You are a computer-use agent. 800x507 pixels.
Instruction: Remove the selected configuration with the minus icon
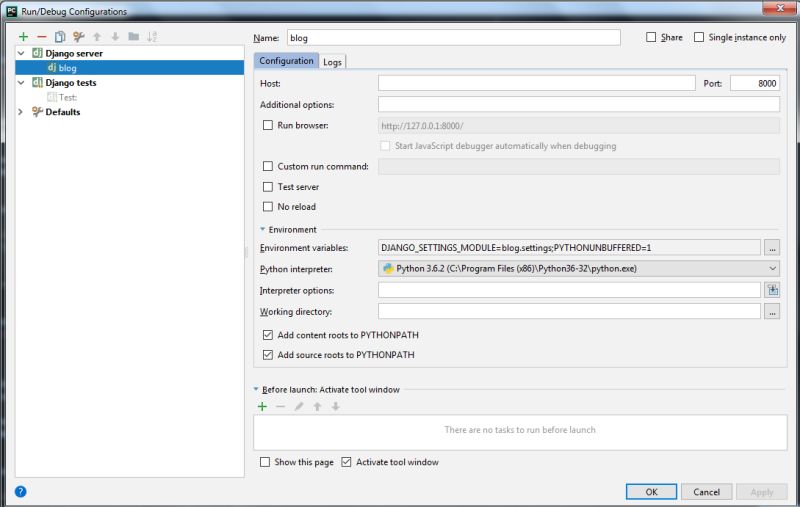point(42,37)
